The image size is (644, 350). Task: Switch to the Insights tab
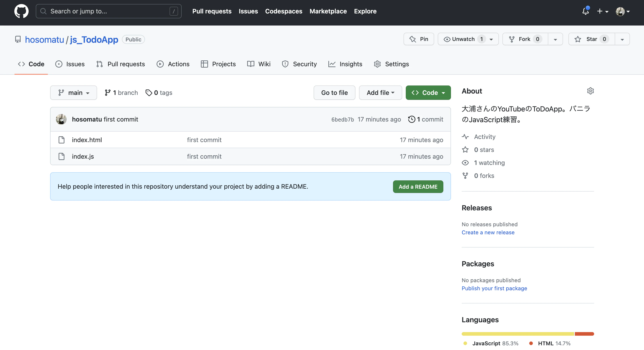click(345, 64)
